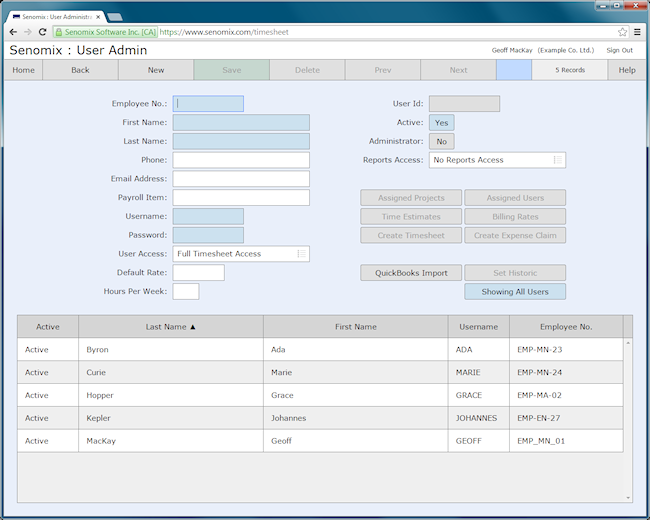This screenshot has height=520, width=650.
Task: Click into the Email Address field
Action: point(241,179)
